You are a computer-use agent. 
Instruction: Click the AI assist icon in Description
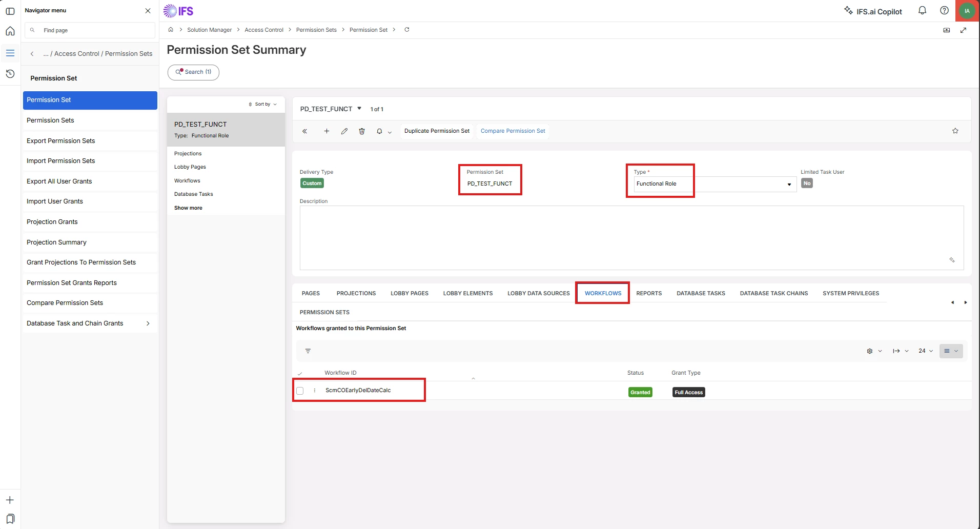click(x=952, y=260)
